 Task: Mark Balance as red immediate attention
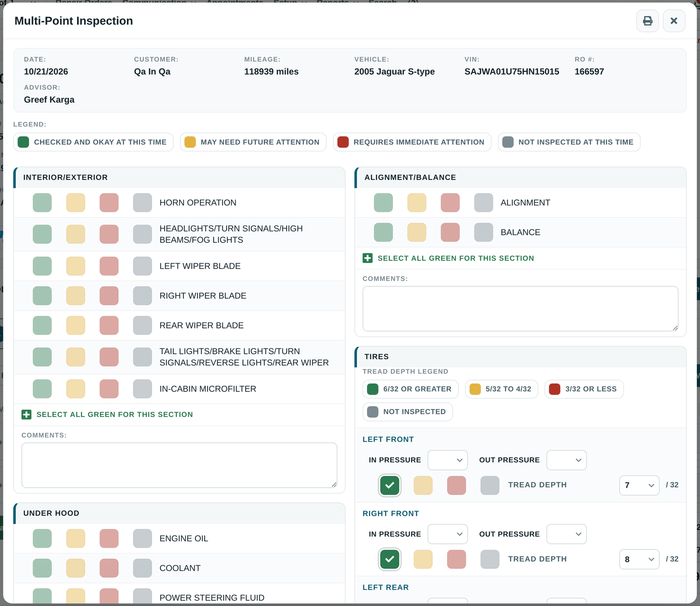pyautogui.click(x=450, y=233)
